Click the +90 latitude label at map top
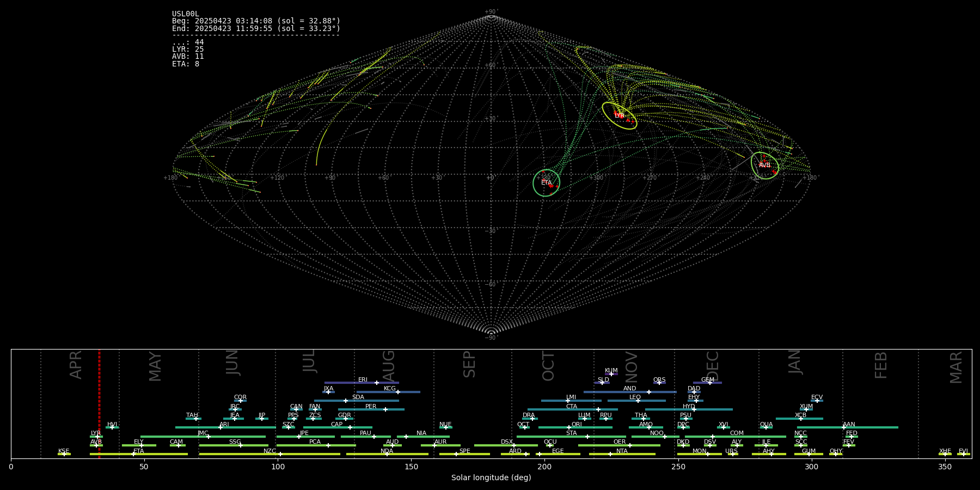Image resolution: width=980 pixels, height=490 pixels. (x=491, y=12)
